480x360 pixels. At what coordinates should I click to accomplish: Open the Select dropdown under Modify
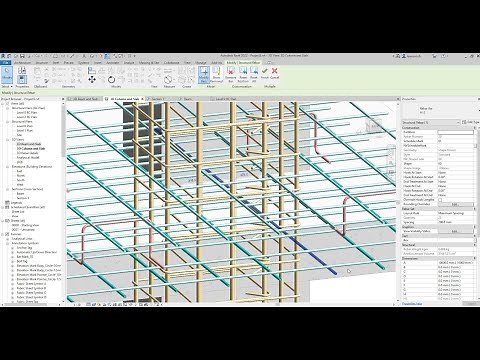tap(7, 87)
